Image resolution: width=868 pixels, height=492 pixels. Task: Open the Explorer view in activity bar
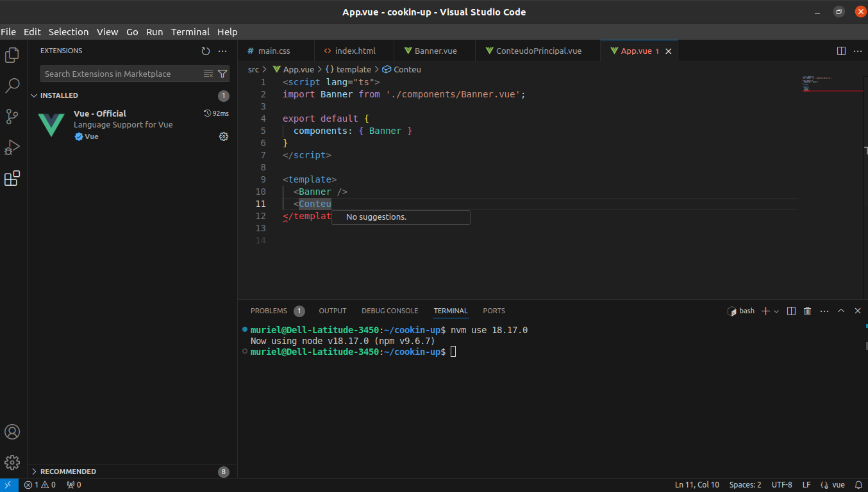pyautogui.click(x=12, y=55)
